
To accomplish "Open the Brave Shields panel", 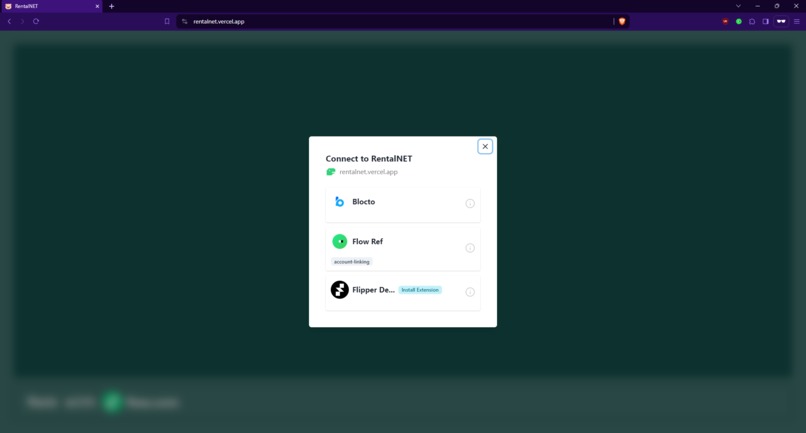I will [x=622, y=22].
